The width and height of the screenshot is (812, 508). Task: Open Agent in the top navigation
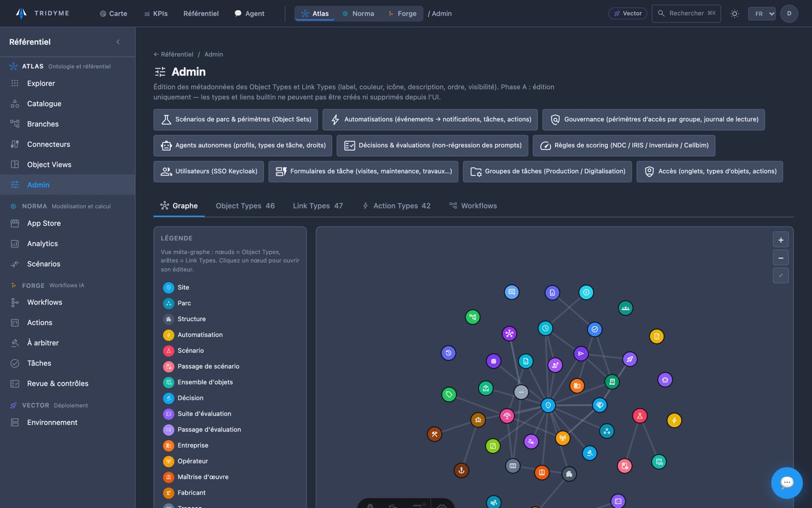[249, 13]
